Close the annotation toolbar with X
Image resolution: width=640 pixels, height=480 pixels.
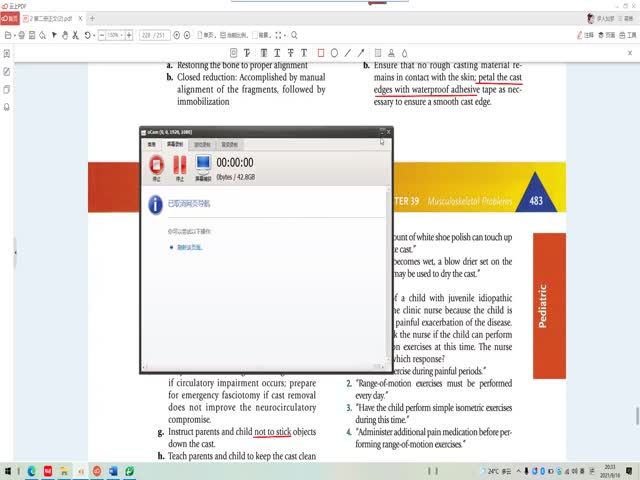point(630,53)
